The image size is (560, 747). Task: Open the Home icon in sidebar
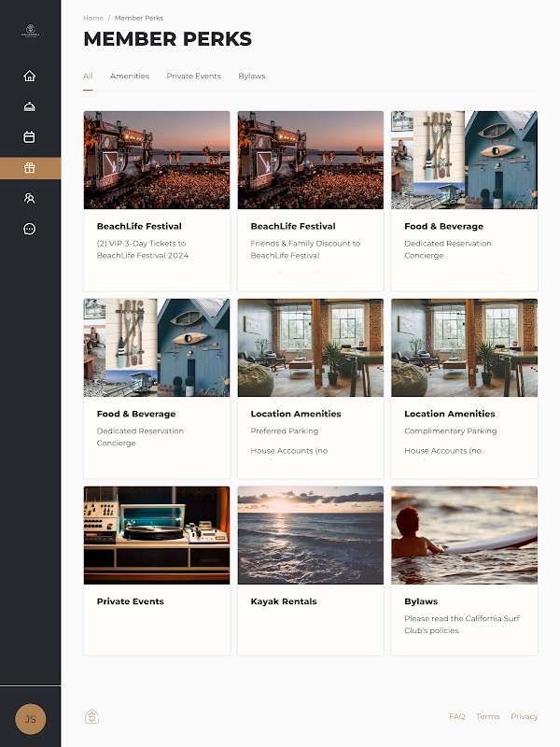tap(30, 76)
